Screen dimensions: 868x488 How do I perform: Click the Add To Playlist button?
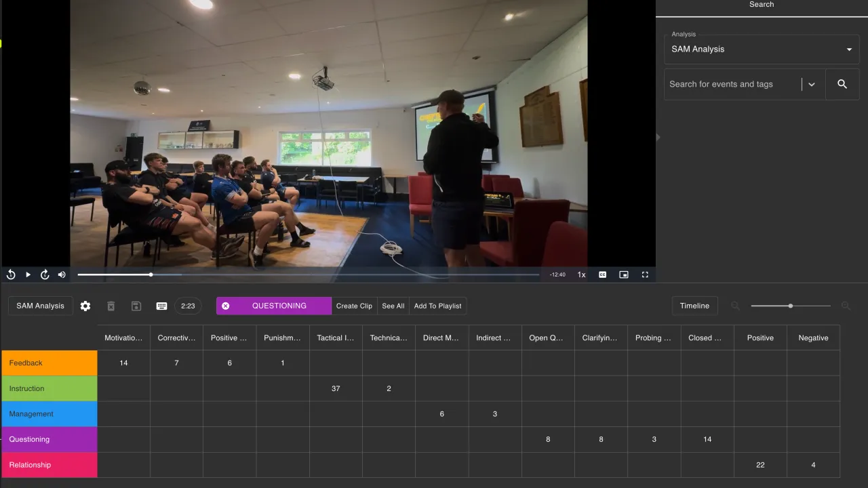(437, 306)
